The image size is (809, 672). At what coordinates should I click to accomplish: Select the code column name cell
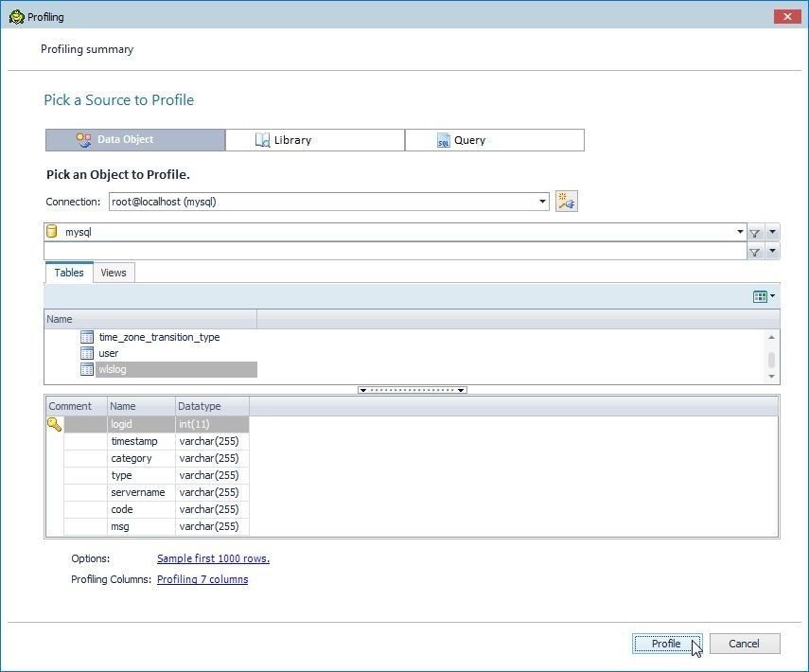141,509
